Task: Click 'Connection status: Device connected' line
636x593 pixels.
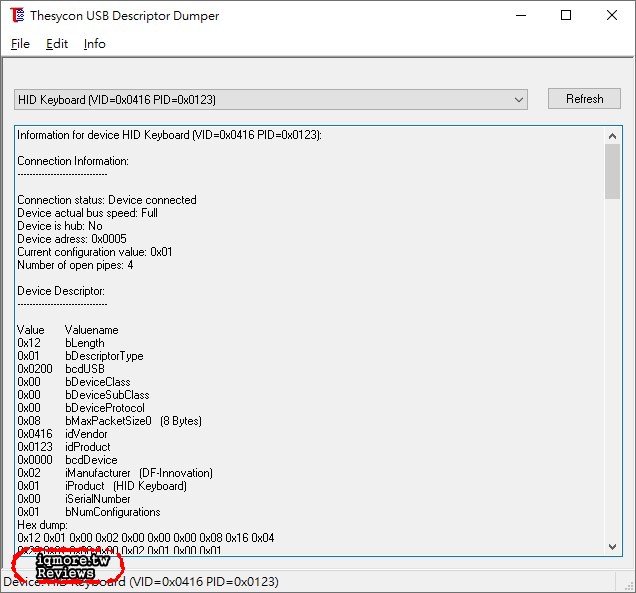Action: click(107, 200)
